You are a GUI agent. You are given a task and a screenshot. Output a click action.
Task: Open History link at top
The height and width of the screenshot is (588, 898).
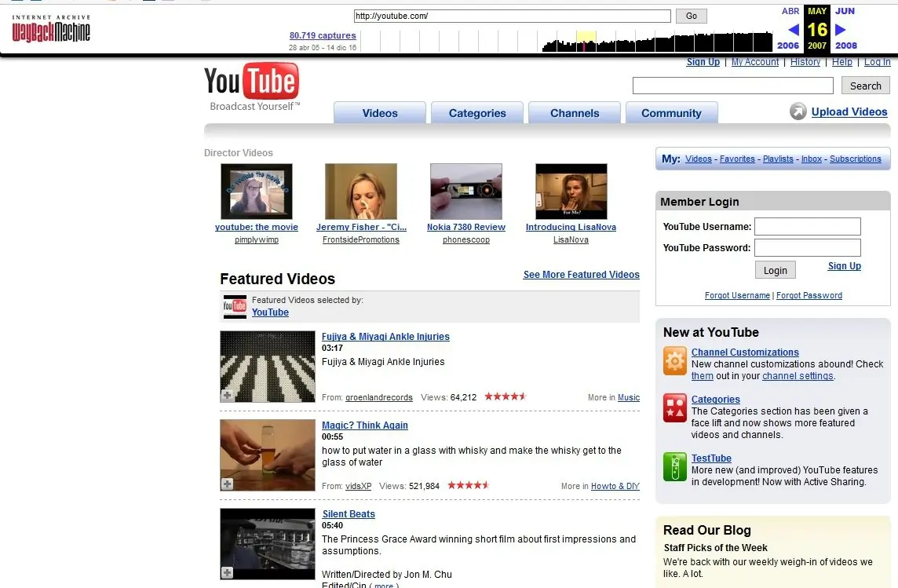pyautogui.click(x=805, y=62)
